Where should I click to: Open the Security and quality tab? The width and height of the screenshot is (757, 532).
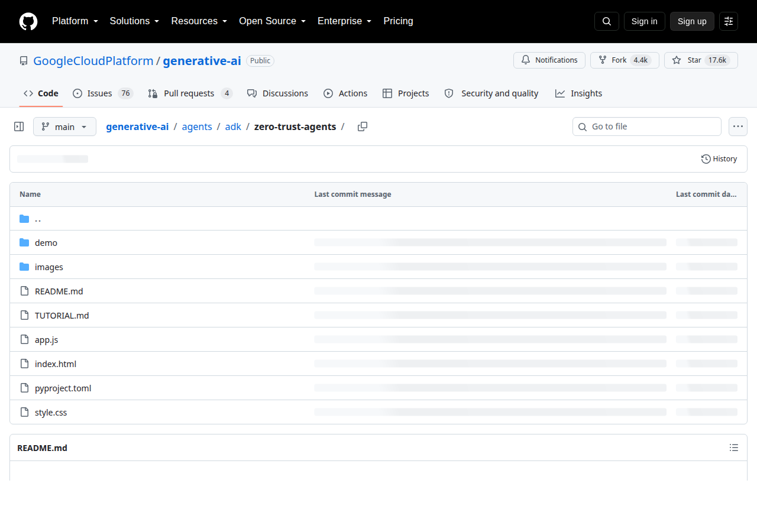coord(491,93)
